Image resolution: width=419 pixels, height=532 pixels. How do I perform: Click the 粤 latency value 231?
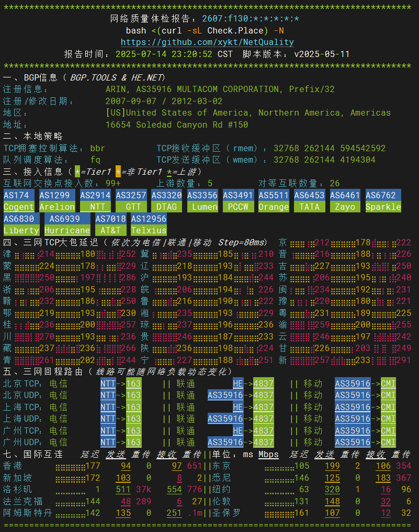(322, 313)
